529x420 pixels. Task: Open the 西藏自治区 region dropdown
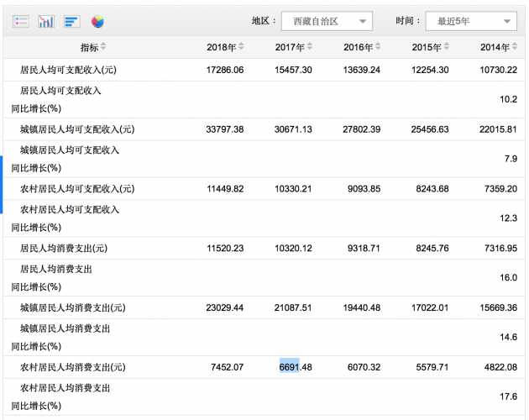pos(327,21)
